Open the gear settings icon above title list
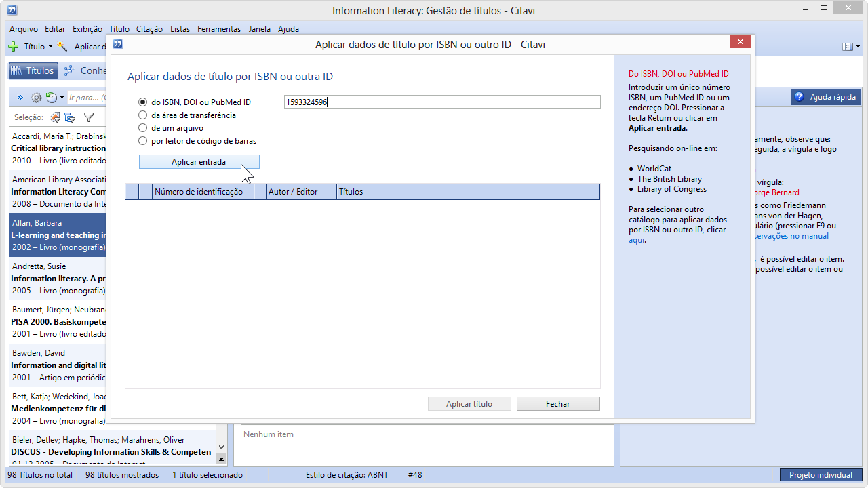This screenshot has width=868, height=488. [x=37, y=98]
